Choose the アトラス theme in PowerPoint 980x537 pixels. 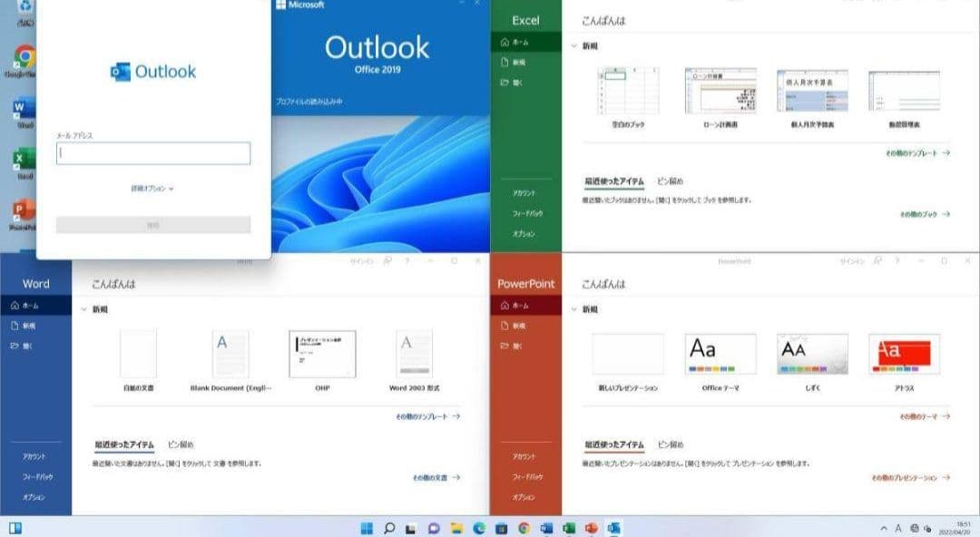(x=903, y=353)
